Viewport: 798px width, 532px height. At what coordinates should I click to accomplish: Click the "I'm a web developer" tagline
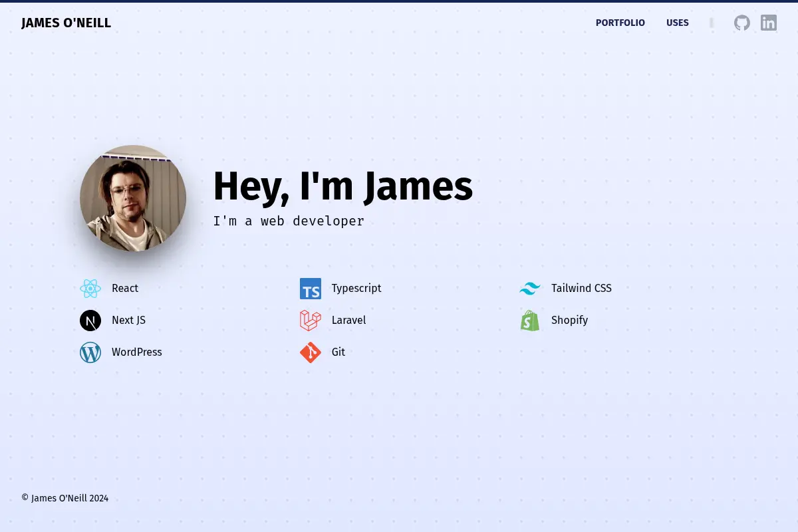(x=289, y=221)
